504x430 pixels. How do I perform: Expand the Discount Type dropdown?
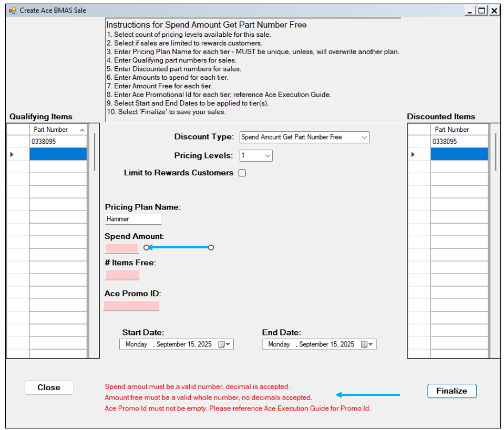(x=364, y=137)
